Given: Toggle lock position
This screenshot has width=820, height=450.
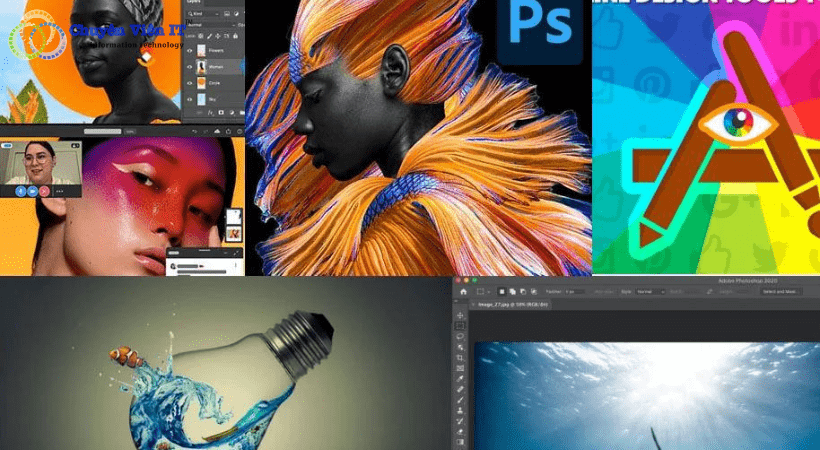Looking at the screenshot, I should point(218,36).
